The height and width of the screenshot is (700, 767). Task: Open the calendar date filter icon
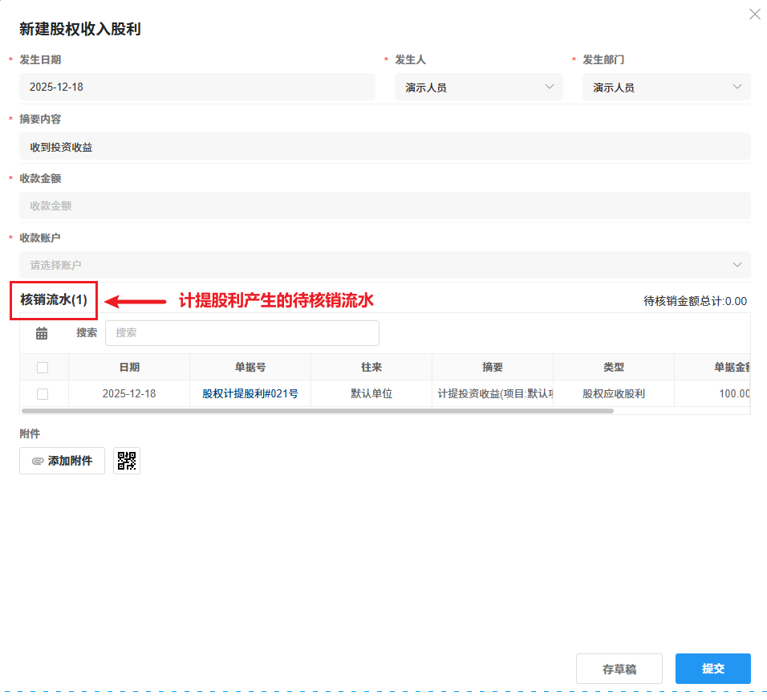(42, 332)
